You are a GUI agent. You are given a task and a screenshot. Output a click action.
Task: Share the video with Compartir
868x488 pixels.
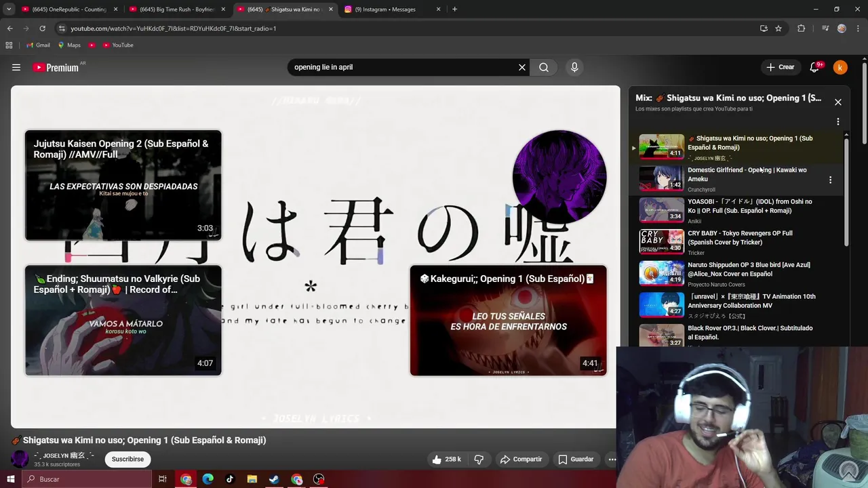pyautogui.click(x=521, y=460)
